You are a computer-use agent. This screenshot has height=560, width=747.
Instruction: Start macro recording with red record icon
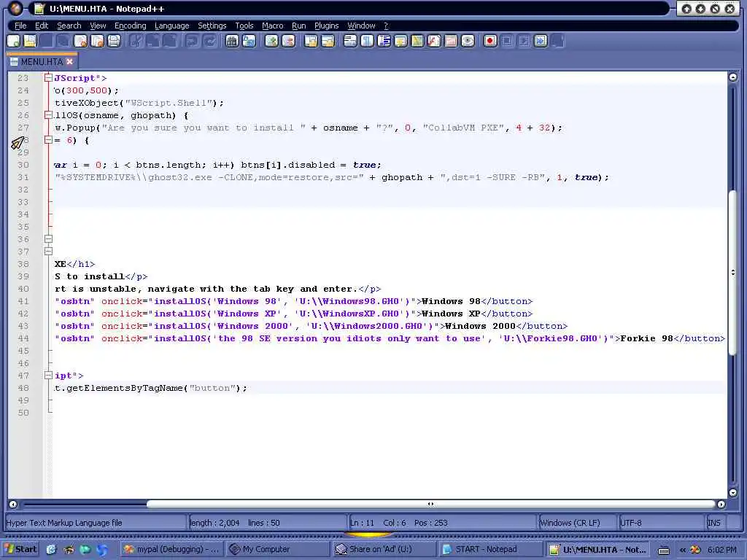pyautogui.click(x=490, y=41)
